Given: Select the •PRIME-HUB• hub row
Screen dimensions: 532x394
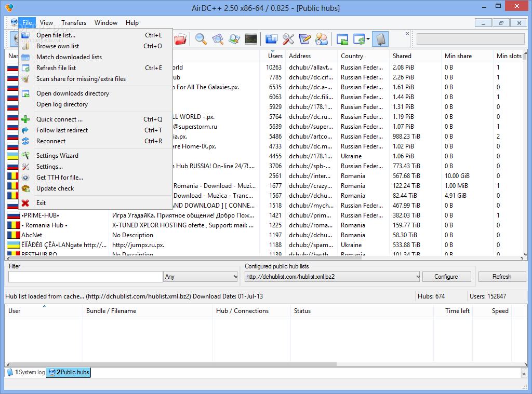Looking at the screenshot, I should pyautogui.click(x=264, y=215).
